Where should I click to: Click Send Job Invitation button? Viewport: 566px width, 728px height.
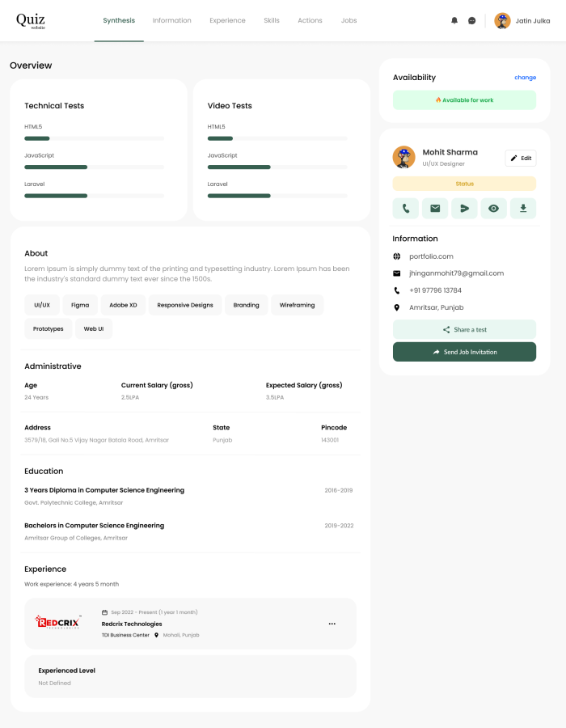pos(464,352)
